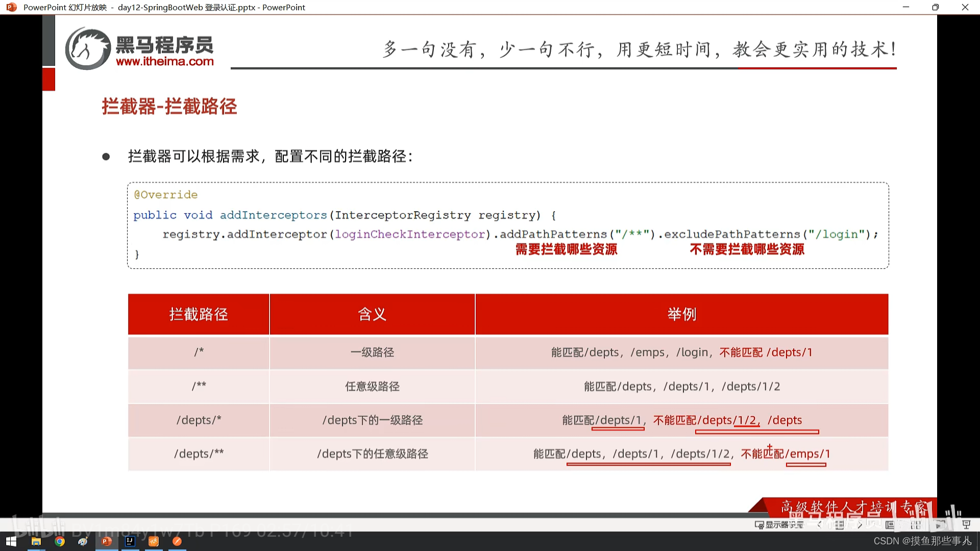The width and height of the screenshot is (980, 551).
Task: Open 显示器设置 display settings
Action: tap(779, 524)
